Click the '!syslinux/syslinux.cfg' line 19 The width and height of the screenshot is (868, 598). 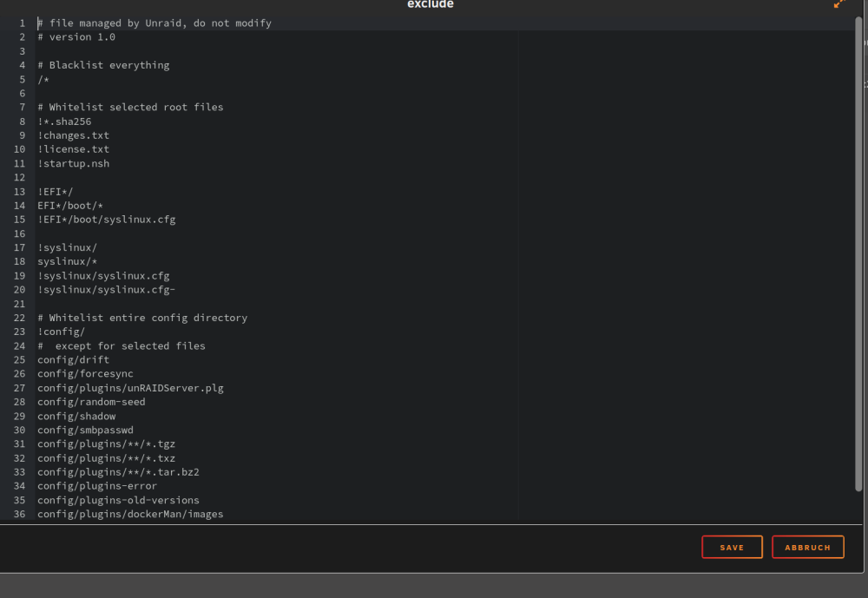103,276
